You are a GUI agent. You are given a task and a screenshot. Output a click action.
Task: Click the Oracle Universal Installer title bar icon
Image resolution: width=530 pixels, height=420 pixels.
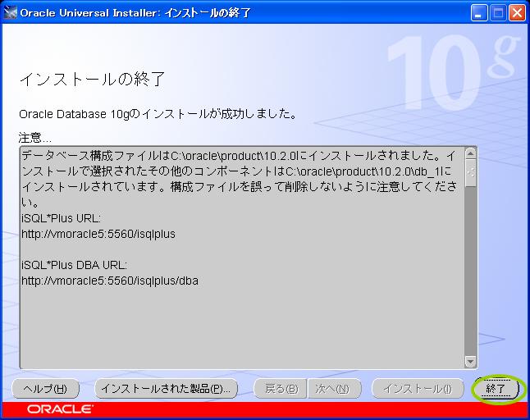10,13
